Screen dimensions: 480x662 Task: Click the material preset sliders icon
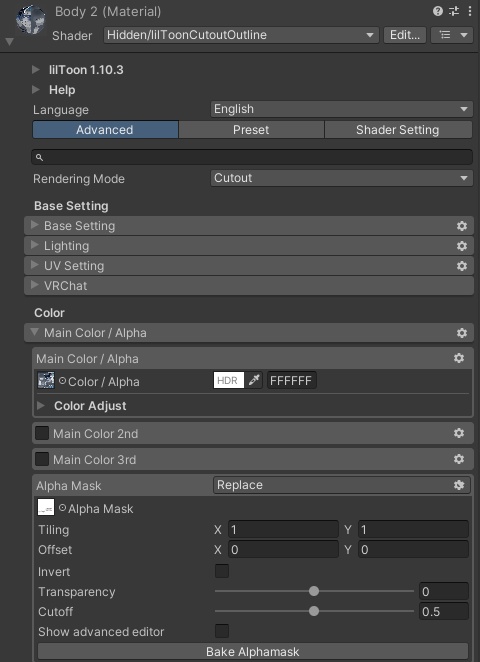[454, 11]
